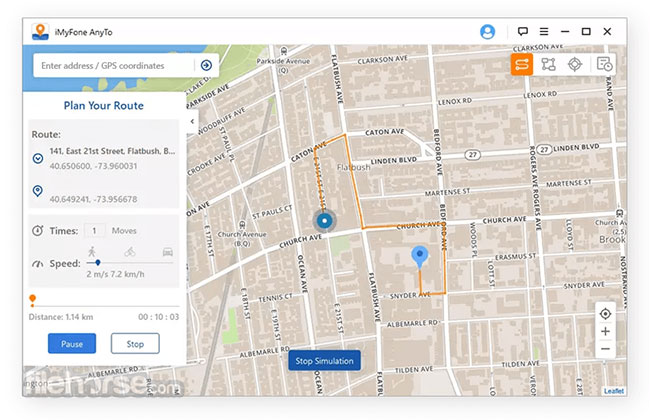Click the Church Avenue station icon at right edge
Screen dimensions: 650x420
click(619, 214)
